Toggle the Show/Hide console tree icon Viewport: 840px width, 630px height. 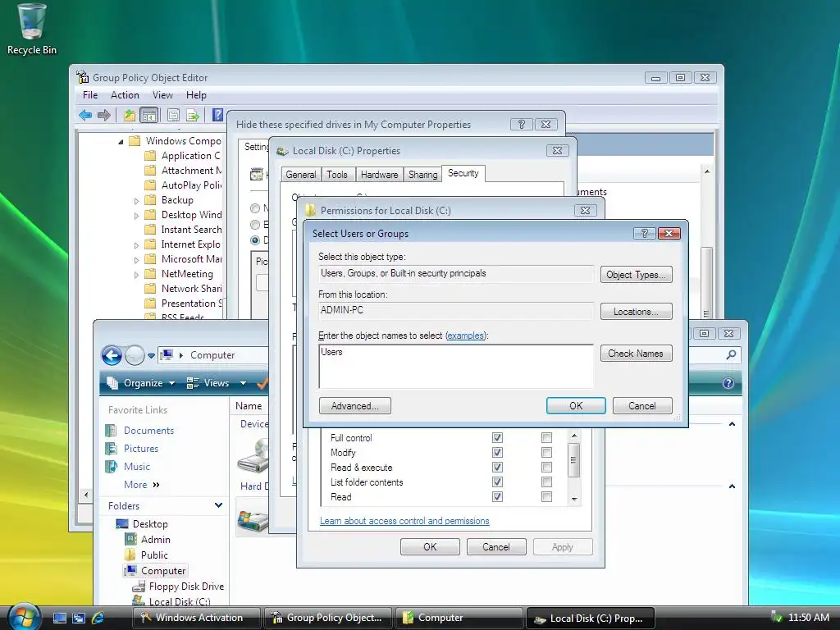click(148, 115)
